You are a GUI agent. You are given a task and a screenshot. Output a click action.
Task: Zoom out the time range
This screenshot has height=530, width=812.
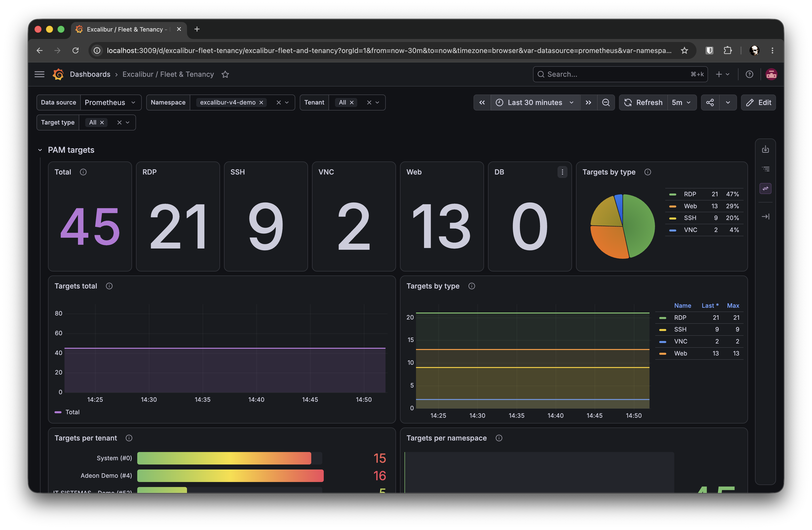tap(605, 102)
